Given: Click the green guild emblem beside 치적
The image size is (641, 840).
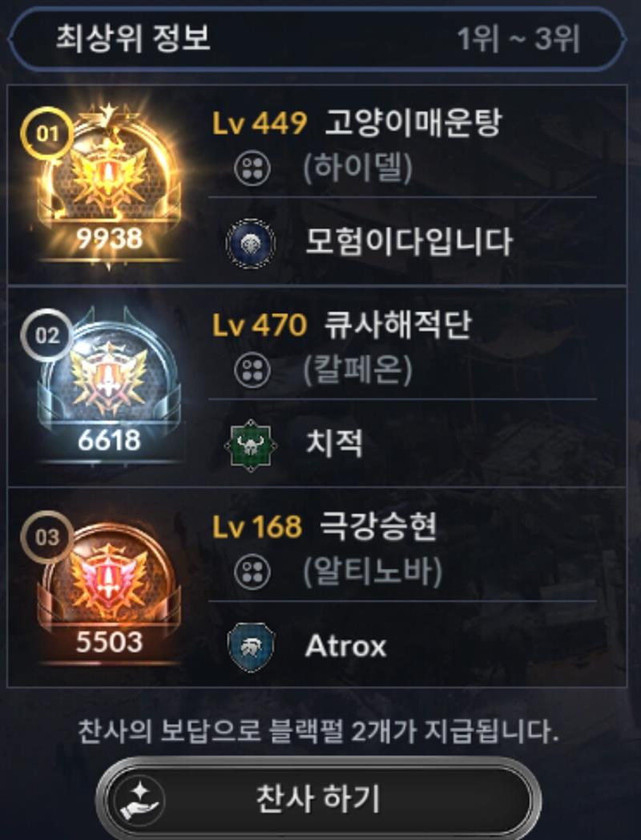Looking at the screenshot, I should [x=250, y=445].
